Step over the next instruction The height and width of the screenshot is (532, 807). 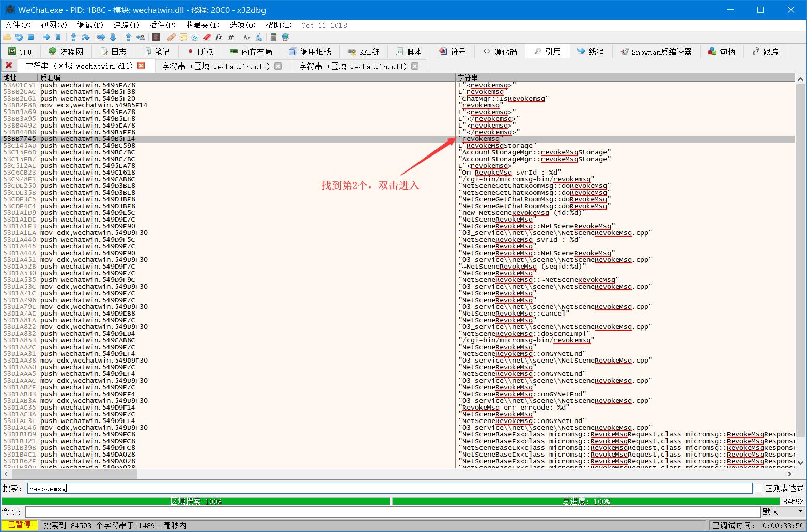85,37
